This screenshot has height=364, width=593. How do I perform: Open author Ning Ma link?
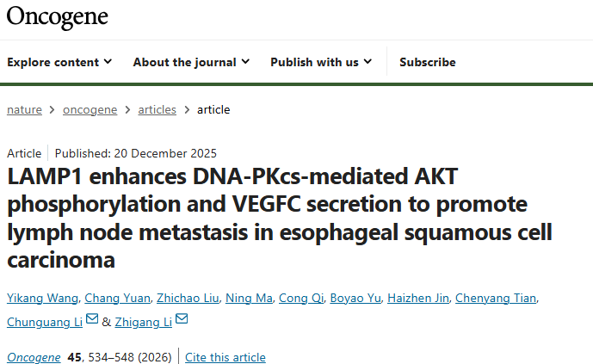pyautogui.click(x=250, y=299)
